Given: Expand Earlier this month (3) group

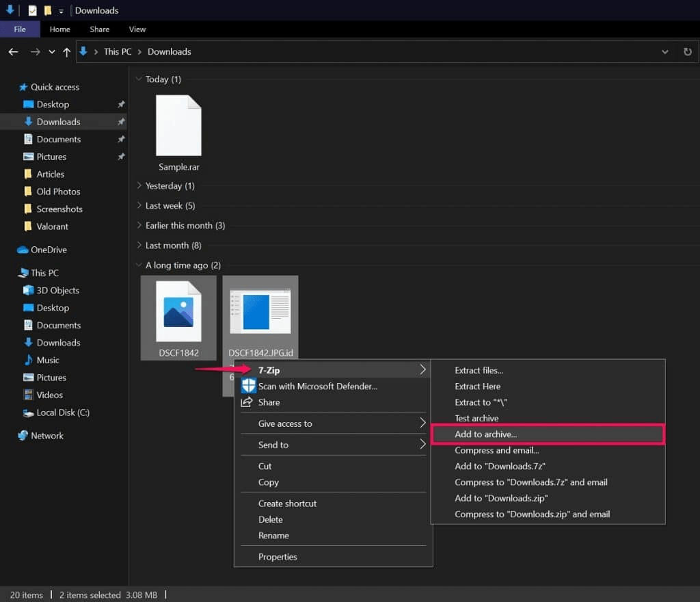Looking at the screenshot, I should (139, 225).
